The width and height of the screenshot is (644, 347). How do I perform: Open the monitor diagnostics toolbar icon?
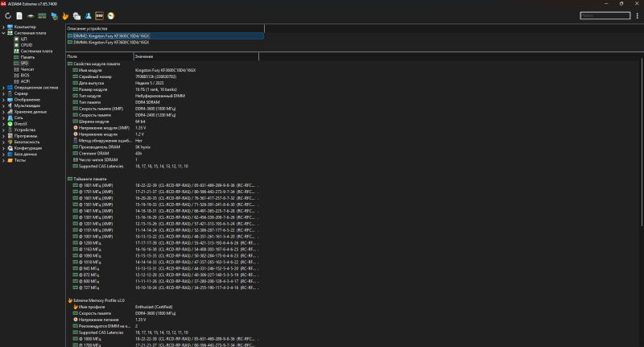pyautogui.click(x=53, y=15)
